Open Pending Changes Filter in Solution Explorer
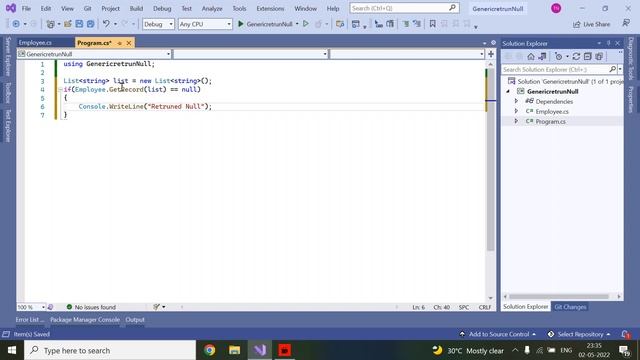The width and height of the screenshot is (640, 360). 559,57
